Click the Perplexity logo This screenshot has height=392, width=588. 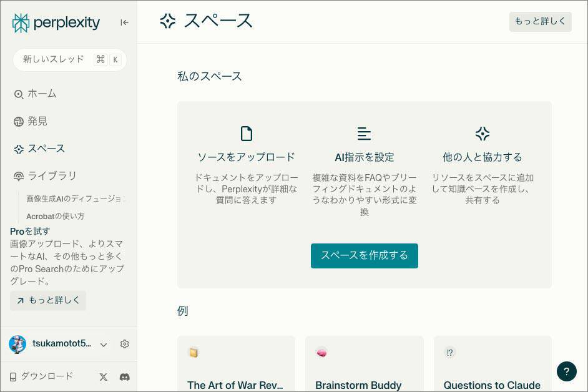[x=56, y=23]
